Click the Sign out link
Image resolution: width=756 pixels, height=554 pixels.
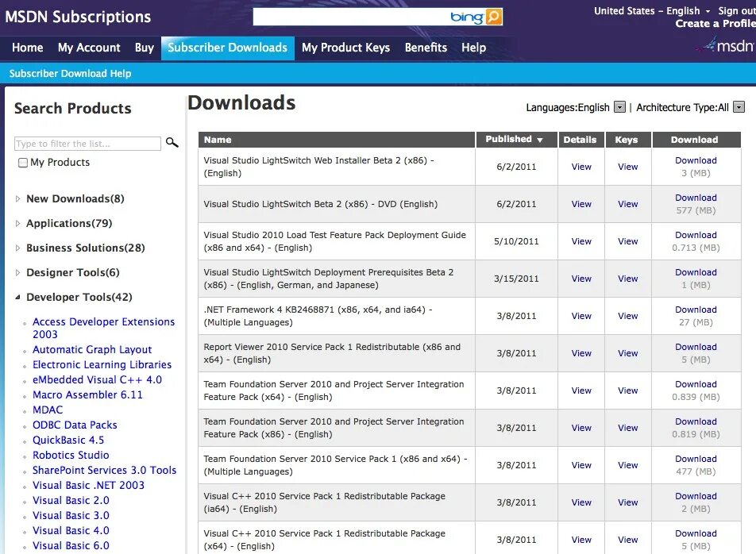[737, 10]
